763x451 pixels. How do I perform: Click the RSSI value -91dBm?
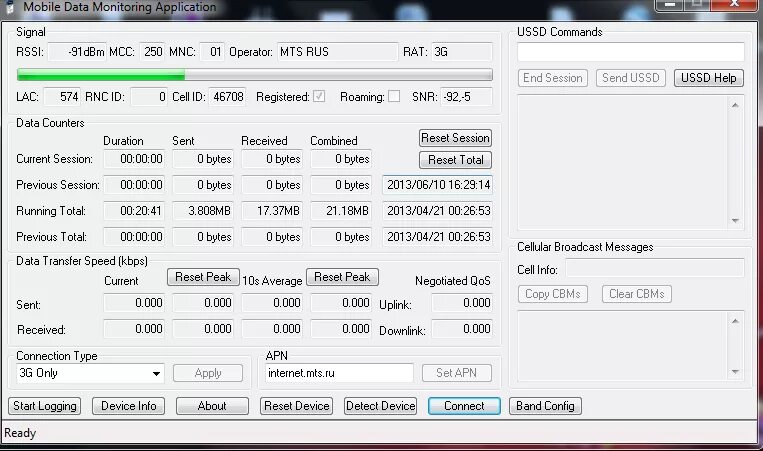coord(77,52)
